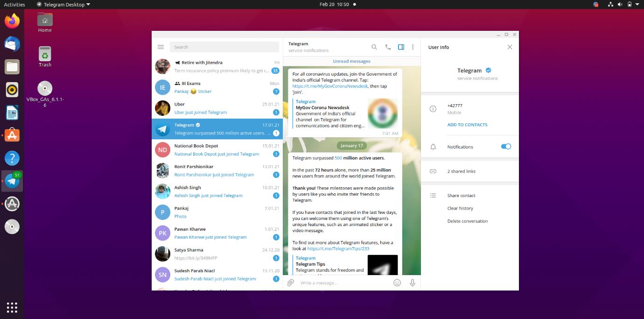Open the Satya Sharma chat

click(x=217, y=254)
